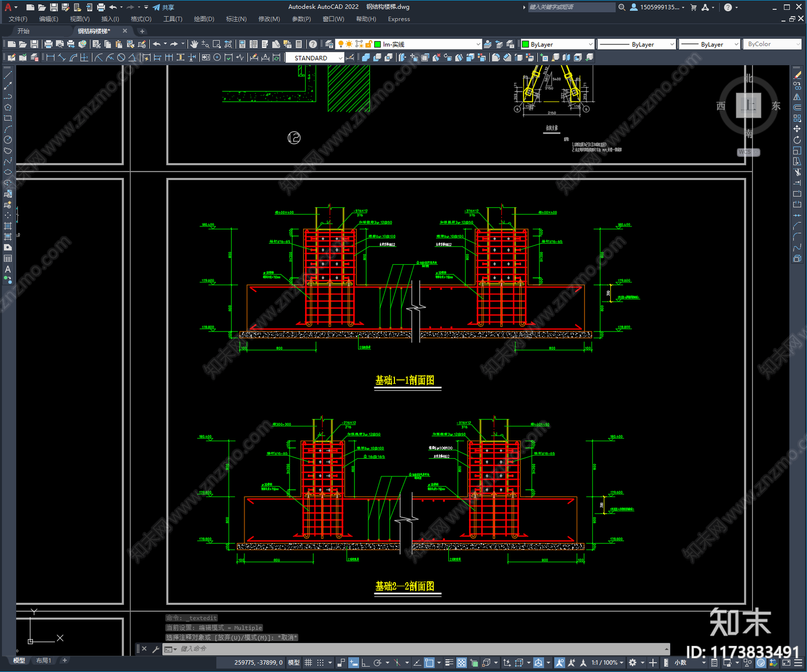This screenshot has height=672, width=807.
Task: Select the Pan hand tool
Action: pos(194,44)
